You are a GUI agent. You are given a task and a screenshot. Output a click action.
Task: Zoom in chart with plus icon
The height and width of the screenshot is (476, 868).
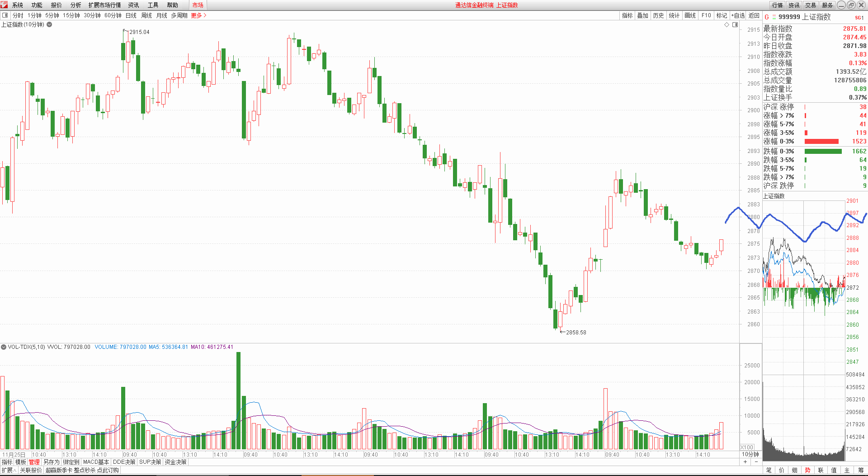[745, 462]
